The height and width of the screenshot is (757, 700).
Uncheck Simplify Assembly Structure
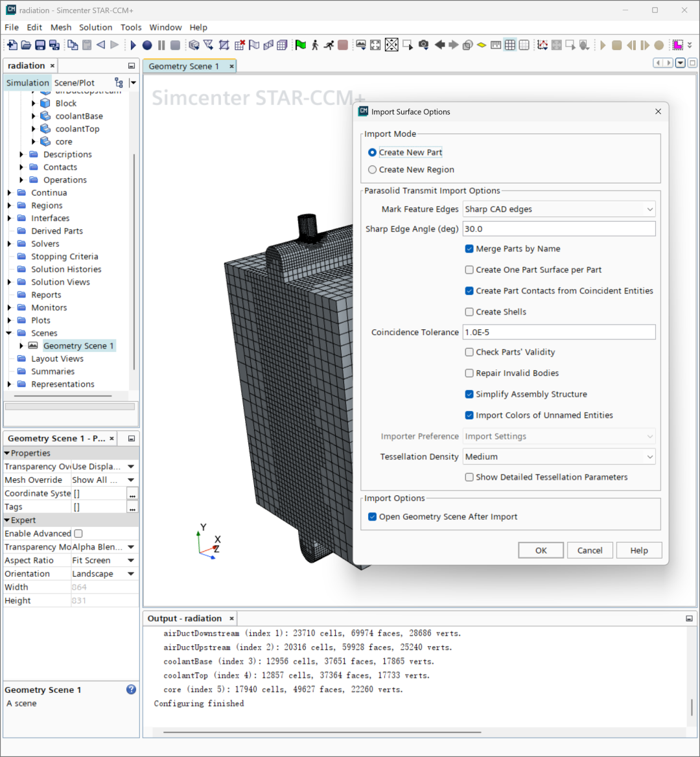pos(469,394)
